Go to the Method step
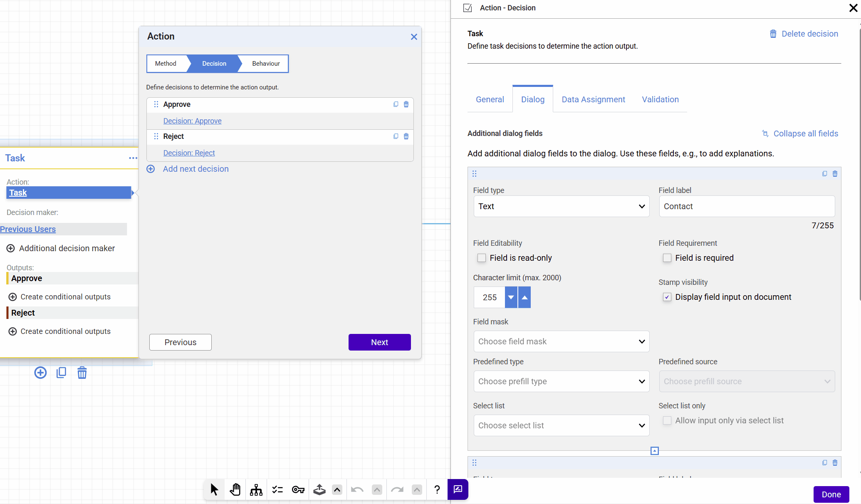861x504 pixels. (166, 64)
